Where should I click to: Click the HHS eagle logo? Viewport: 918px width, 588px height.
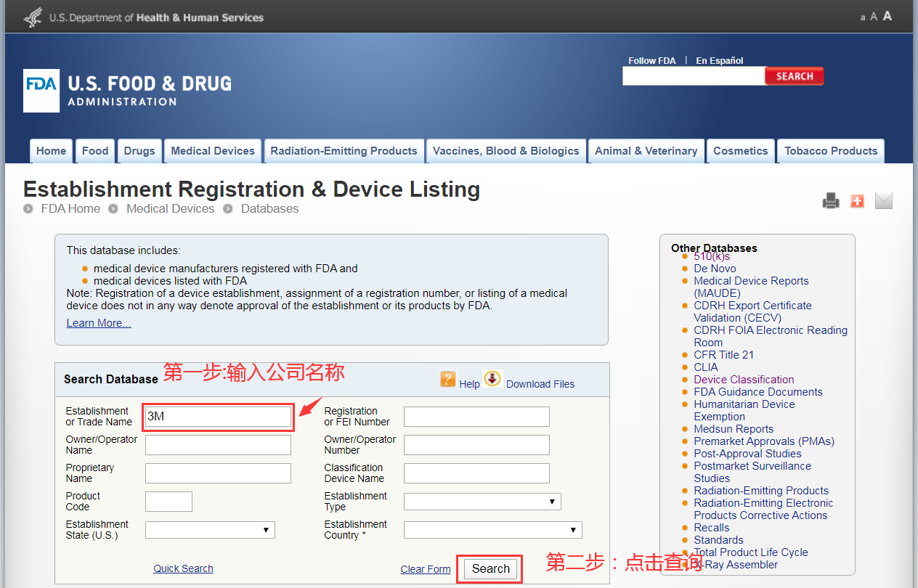(x=33, y=17)
